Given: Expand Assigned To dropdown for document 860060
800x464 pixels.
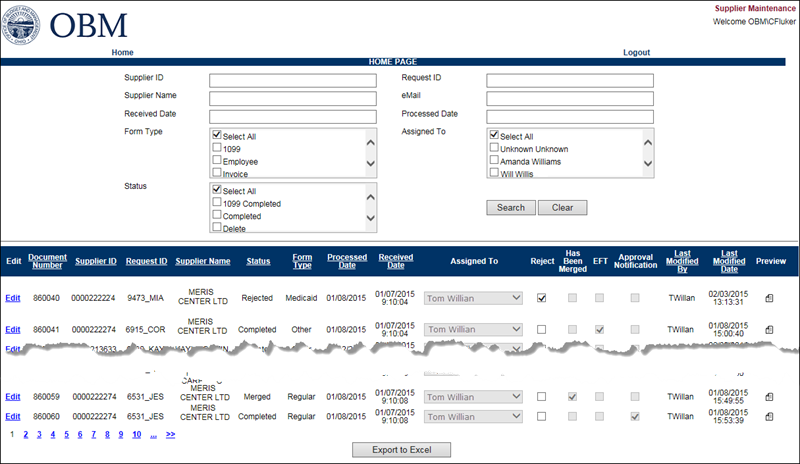Looking at the screenshot, I should 515,416.
